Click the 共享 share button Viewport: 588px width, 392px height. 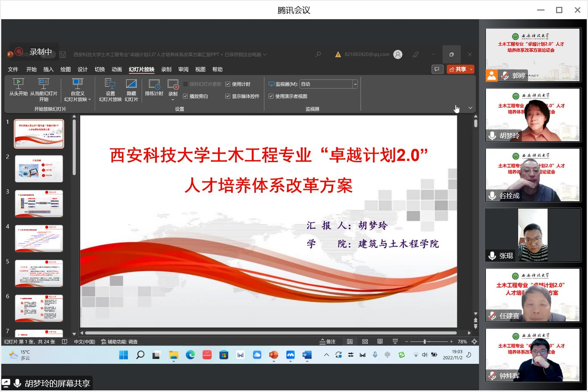coord(458,69)
